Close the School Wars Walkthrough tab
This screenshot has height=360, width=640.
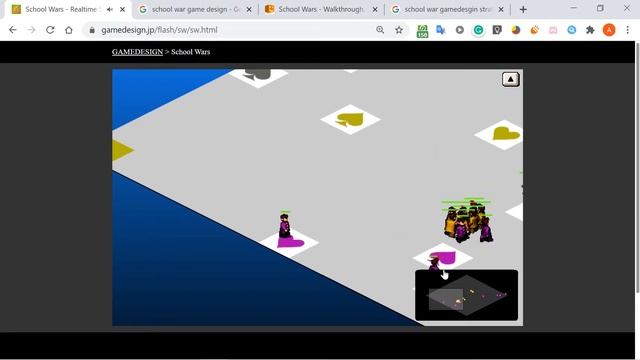tap(375, 9)
